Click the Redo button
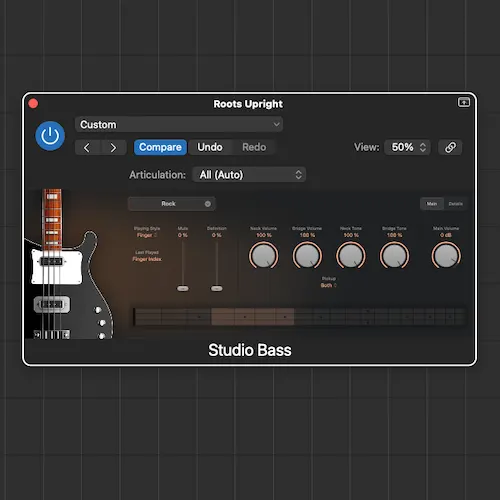Viewport: 500px width, 500px height. (254, 147)
